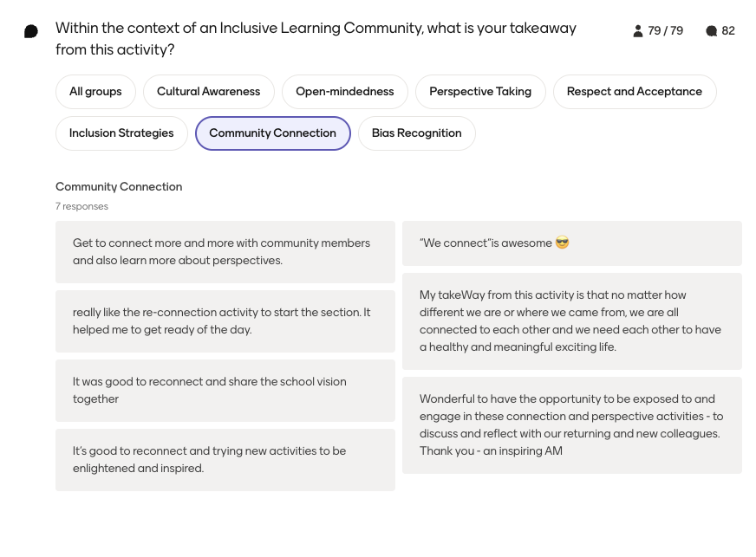
Task: Click the response about enlightened and inspired
Action: click(x=225, y=460)
